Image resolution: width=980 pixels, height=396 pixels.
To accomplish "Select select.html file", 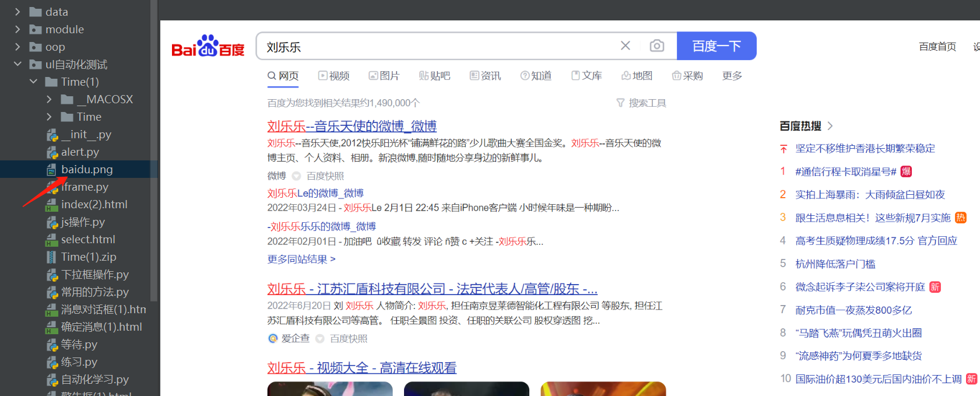I will pyautogui.click(x=81, y=240).
